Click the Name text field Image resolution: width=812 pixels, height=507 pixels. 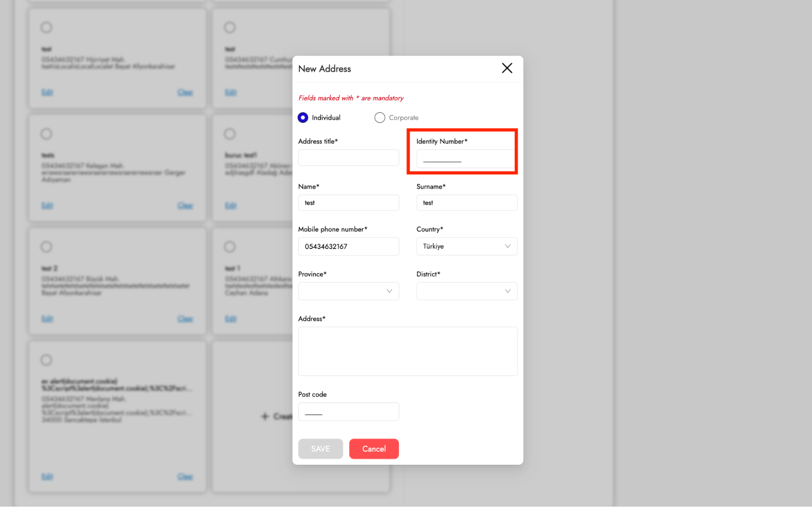pos(348,203)
